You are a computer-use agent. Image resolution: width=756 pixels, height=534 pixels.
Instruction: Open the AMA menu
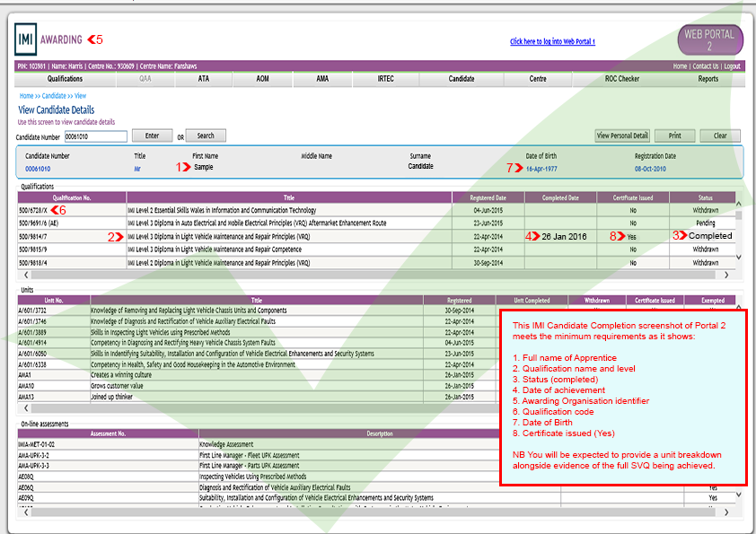[322, 79]
